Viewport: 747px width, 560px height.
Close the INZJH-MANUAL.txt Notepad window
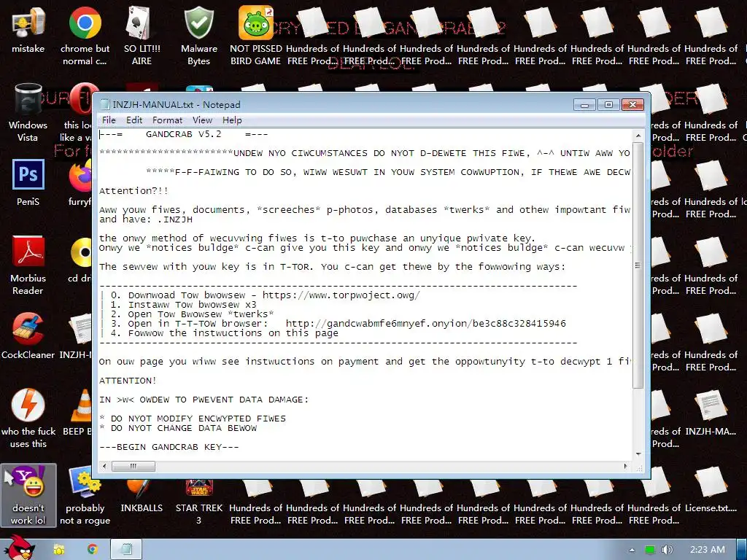pos(632,104)
